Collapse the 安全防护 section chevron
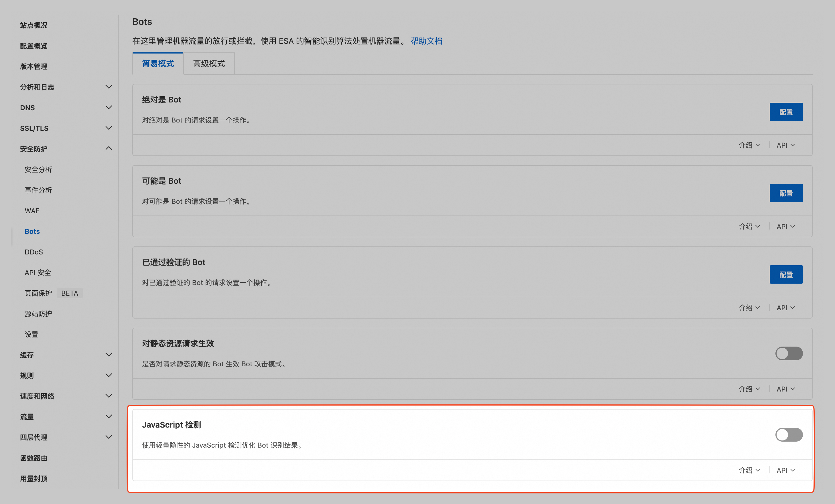 coord(109,148)
